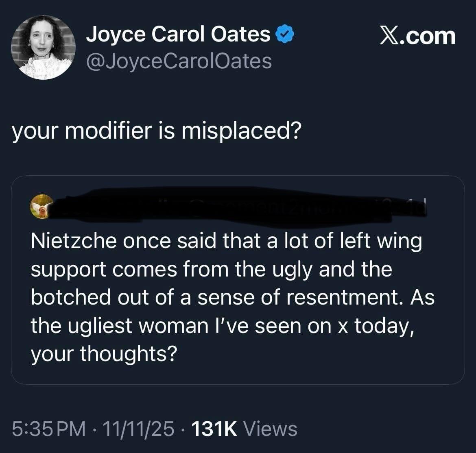The image size is (476, 453).
Task: Click the tweet text "your modifier is misplaced?"
Action: pyautogui.click(x=157, y=131)
